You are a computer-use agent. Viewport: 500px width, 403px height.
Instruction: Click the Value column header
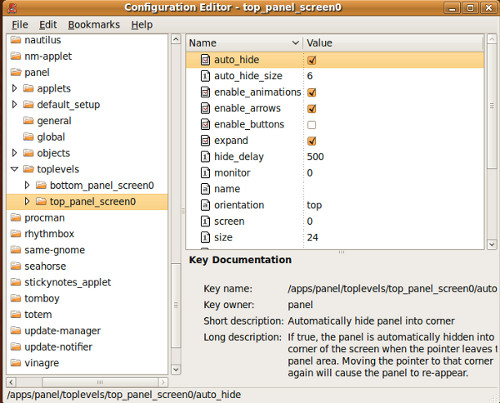coord(393,43)
